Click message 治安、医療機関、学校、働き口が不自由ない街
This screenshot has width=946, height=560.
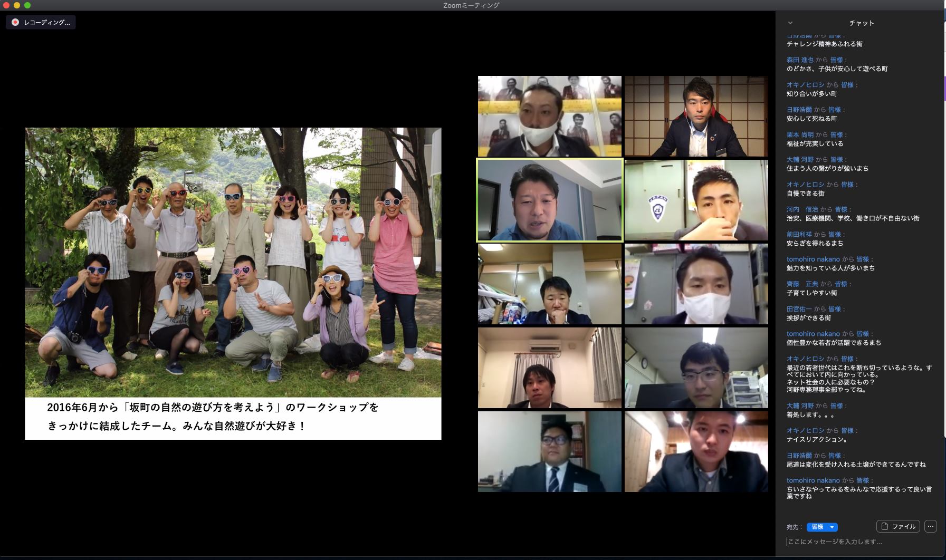pos(853,218)
